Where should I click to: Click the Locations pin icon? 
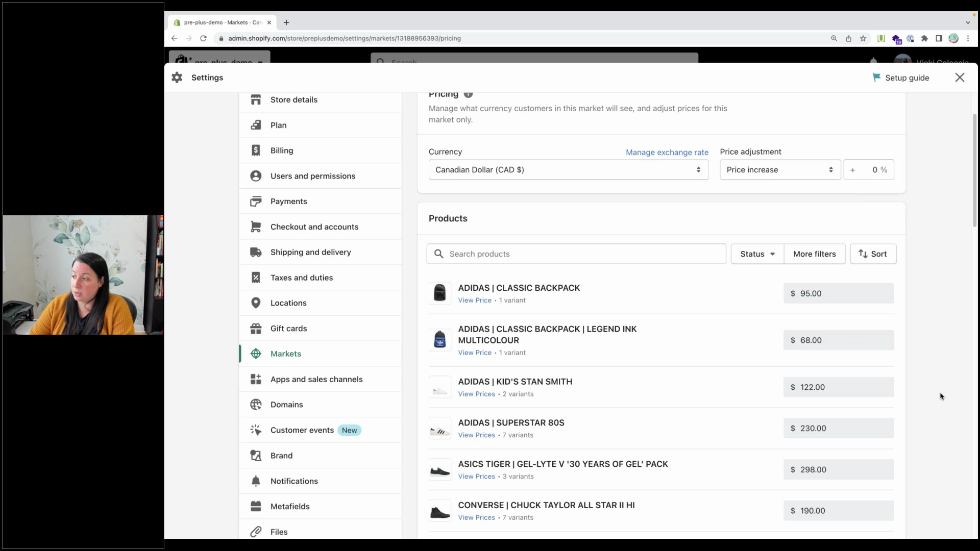[x=256, y=303]
